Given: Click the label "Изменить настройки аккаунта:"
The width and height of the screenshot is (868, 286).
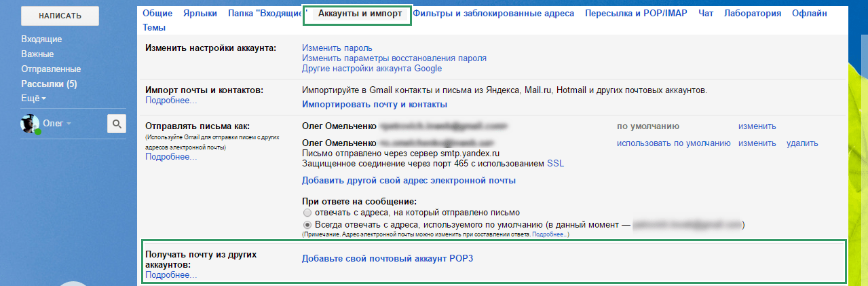Looking at the screenshot, I should [x=211, y=48].
